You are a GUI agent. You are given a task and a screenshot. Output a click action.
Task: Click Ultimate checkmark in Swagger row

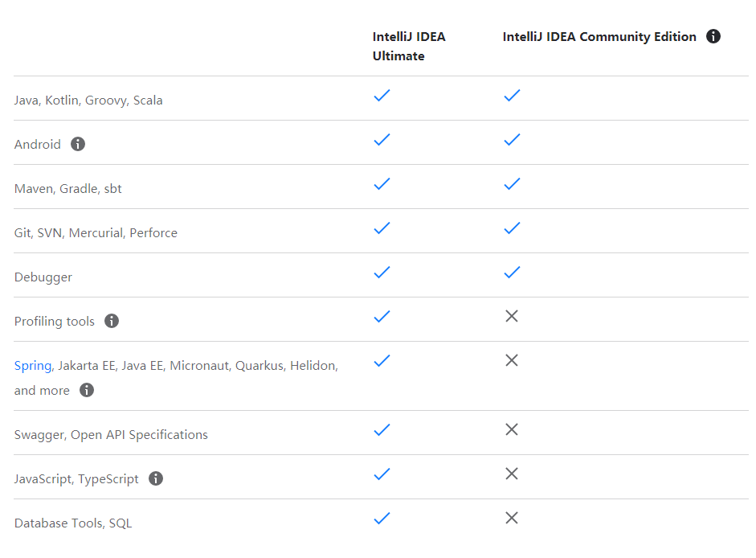(382, 429)
